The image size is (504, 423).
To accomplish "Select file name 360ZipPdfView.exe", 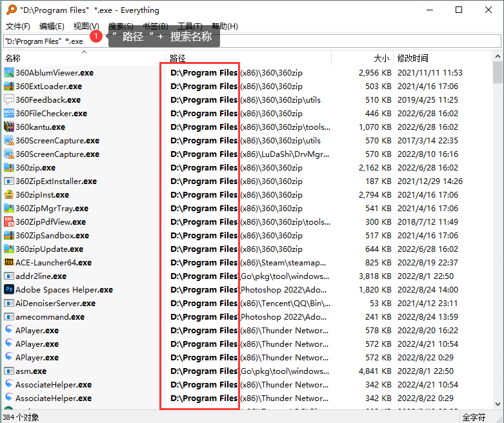I will pyautogui.click(x=51, y=222).
